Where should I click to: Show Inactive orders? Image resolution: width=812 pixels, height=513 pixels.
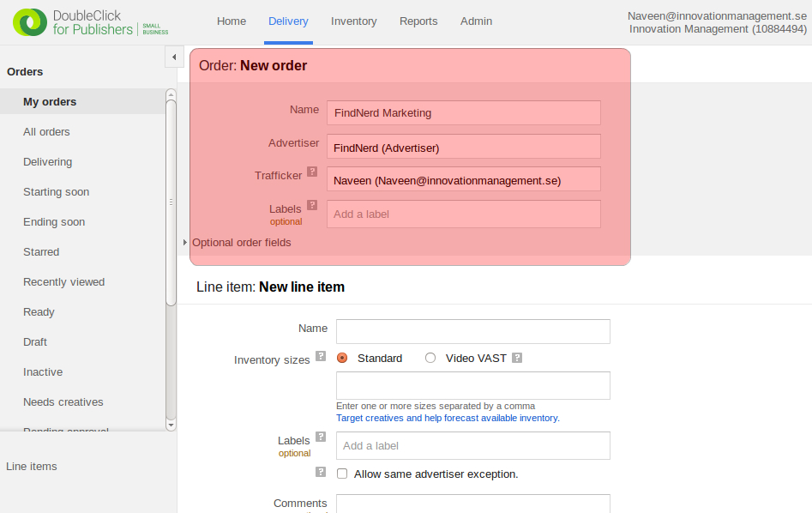click(x=43, y=372)
